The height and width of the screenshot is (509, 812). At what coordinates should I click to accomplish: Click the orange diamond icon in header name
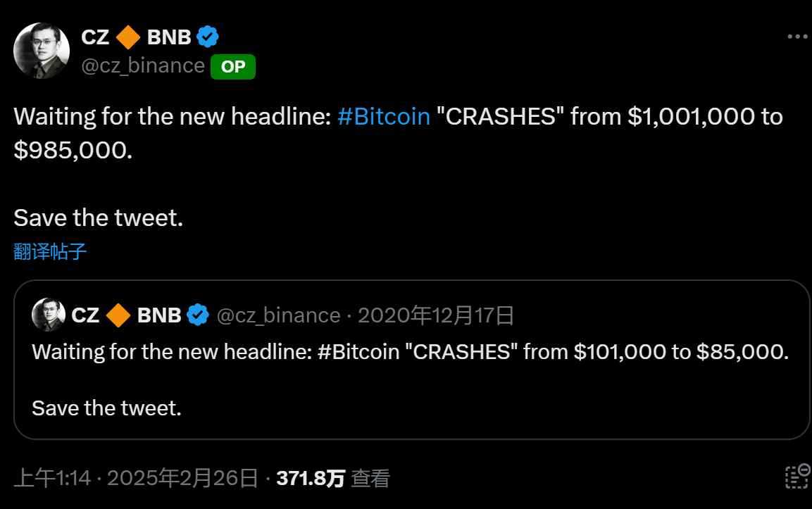tap(128, 37)
